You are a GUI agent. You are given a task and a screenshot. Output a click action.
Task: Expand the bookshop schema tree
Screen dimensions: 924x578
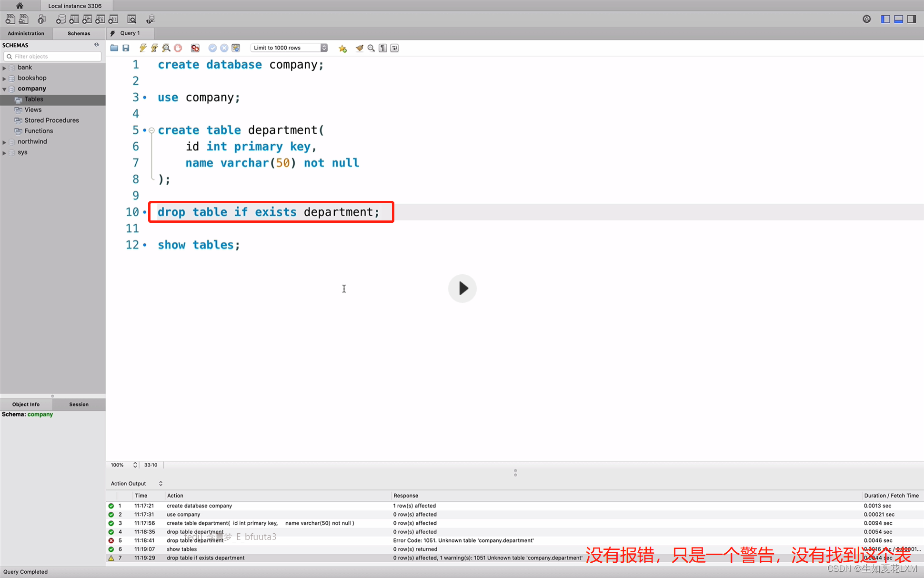tap(4, 78)
